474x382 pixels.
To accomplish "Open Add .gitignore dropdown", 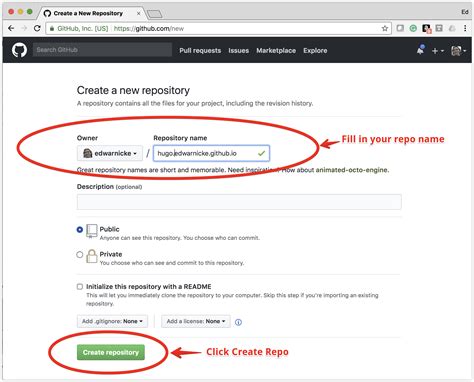I will (112, 321).
